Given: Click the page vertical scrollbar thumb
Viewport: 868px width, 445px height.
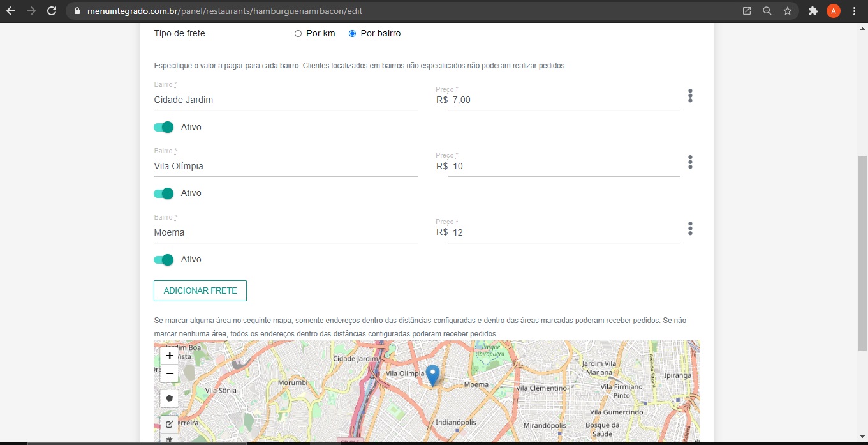Looking at the screenshot, I should pos(862,252).
